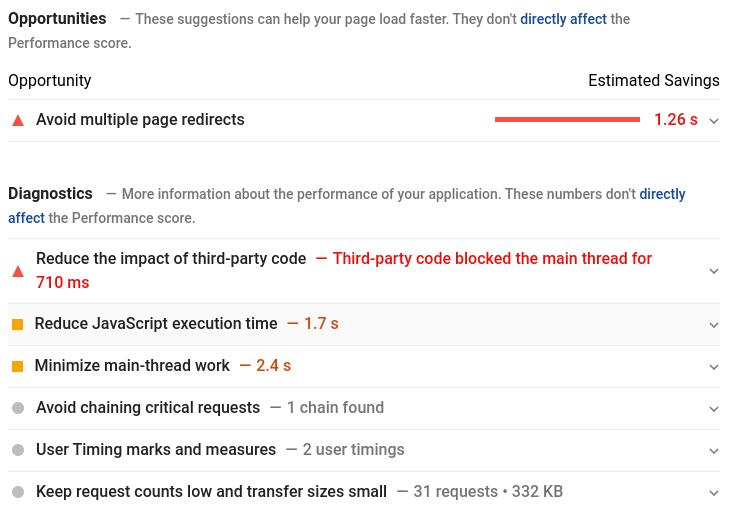730x510 pixels.
Task: Click red triangle icon beside Avoid multiple page redirects
Action: (x=18, y=121)
